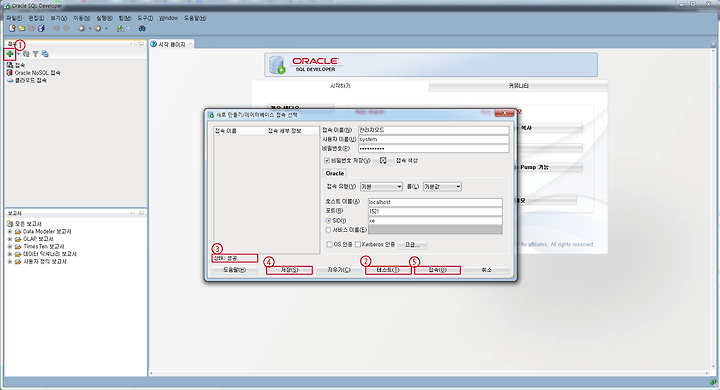The width and height of the screenshot is (720, 390).
Task: Click the New file icon in main toolbar
Action: pyautogui.click(x=12, y=28)
